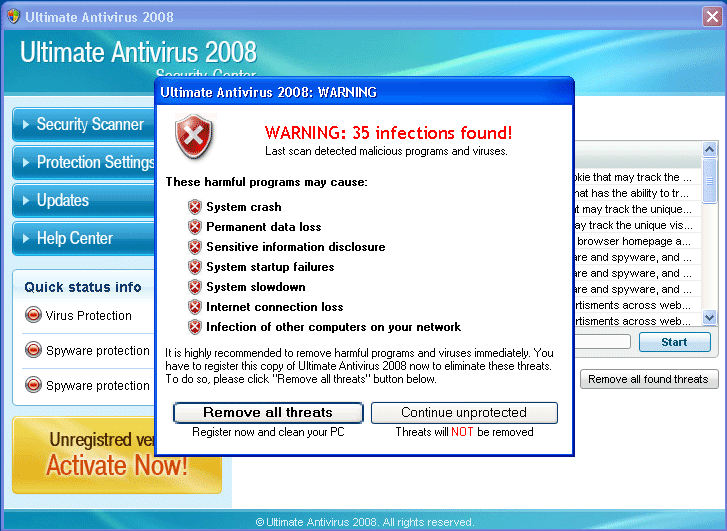This screenshot has width=727, height=531.
Task: Click the icon next to Permanent data loss
Action: pos(195,227)
